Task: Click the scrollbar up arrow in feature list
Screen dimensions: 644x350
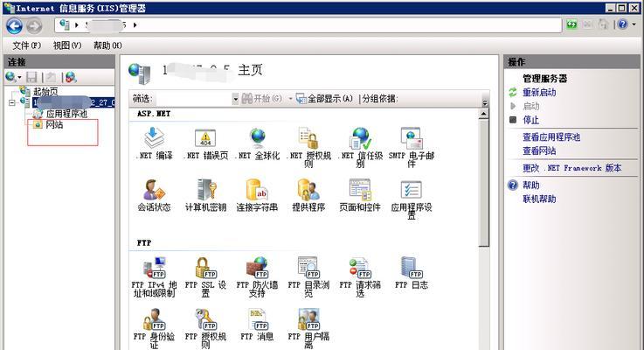Action: (x=484, y=114)
